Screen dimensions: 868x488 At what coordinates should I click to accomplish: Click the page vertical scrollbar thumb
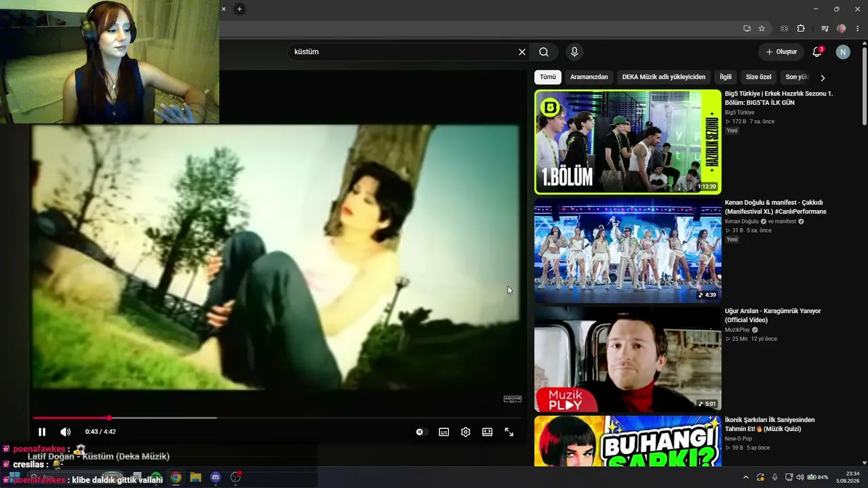point(864,85)
